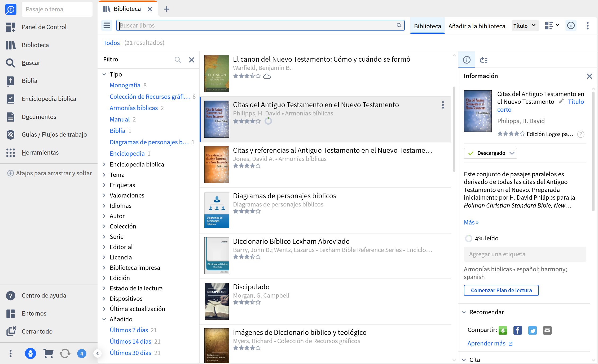Open Centro de ayuda

pos(44,295)
